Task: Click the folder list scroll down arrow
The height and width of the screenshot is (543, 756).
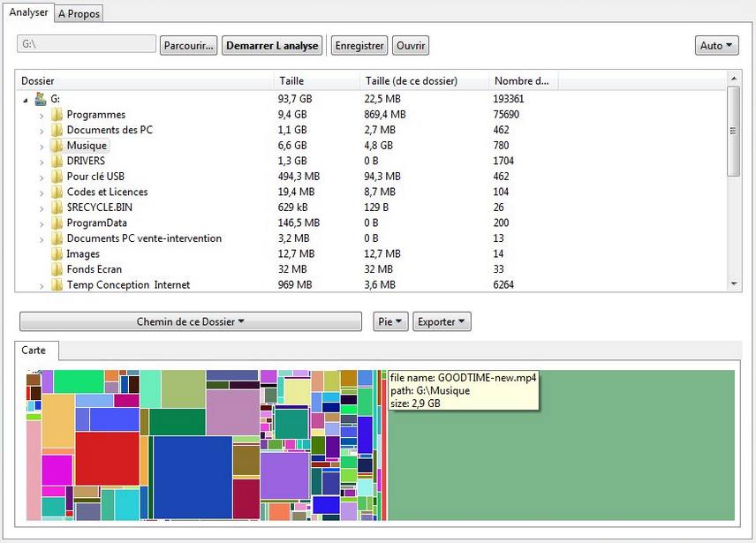Action: click(x=733, y=284)
